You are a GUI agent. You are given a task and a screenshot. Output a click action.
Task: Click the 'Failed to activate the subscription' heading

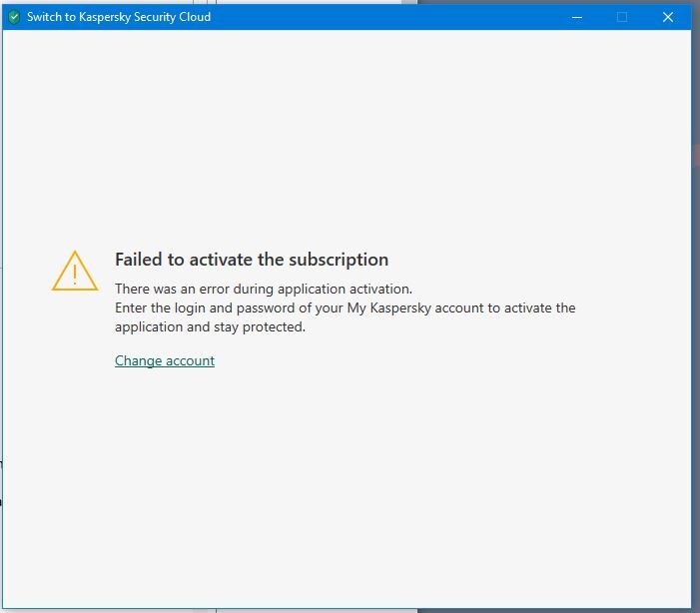point(252,260)
